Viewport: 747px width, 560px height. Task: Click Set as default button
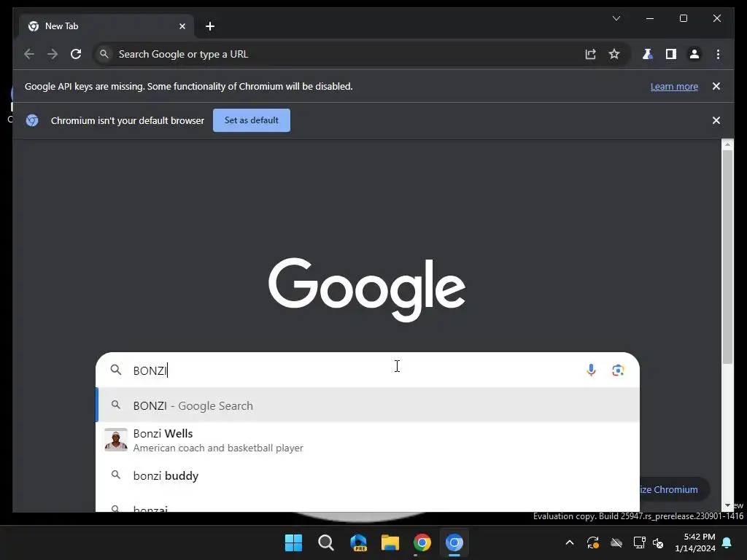252,120
